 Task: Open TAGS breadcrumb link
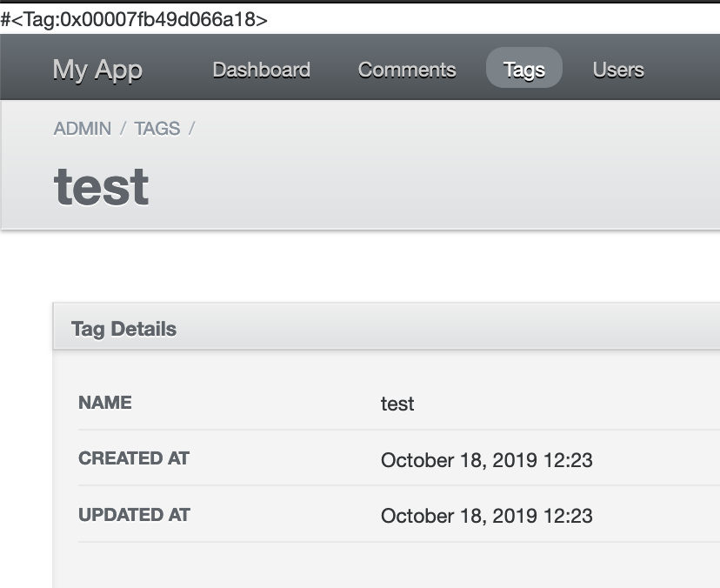point(157,128)
